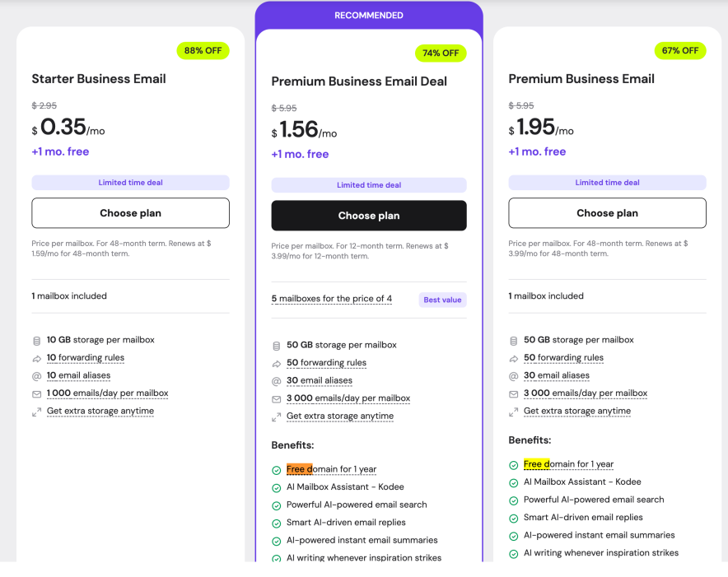Click the Free domain for 1 year link

click(332, 469)
